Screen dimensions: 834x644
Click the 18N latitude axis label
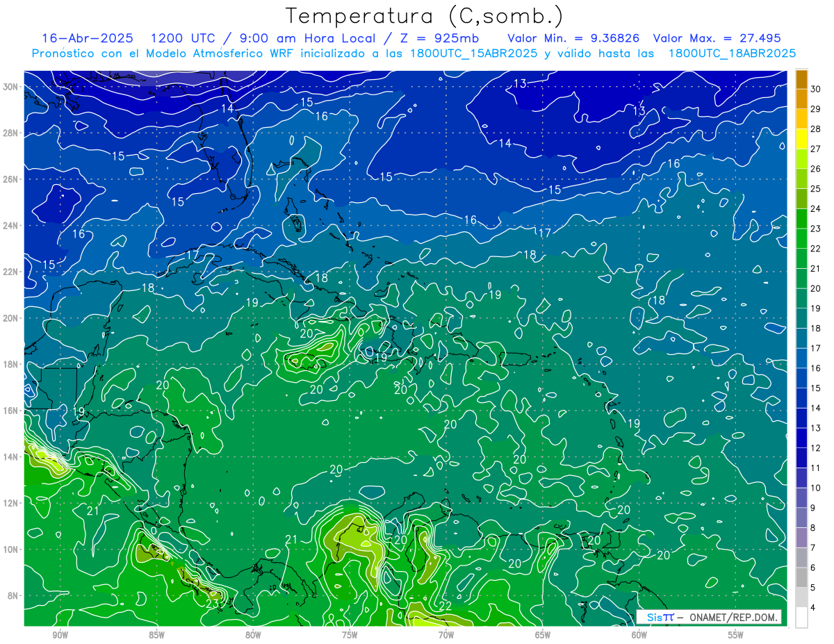[x=10, y=364]
